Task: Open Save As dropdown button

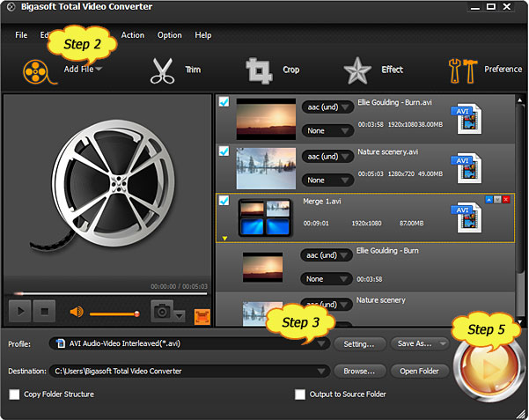Action: [420, 343]
